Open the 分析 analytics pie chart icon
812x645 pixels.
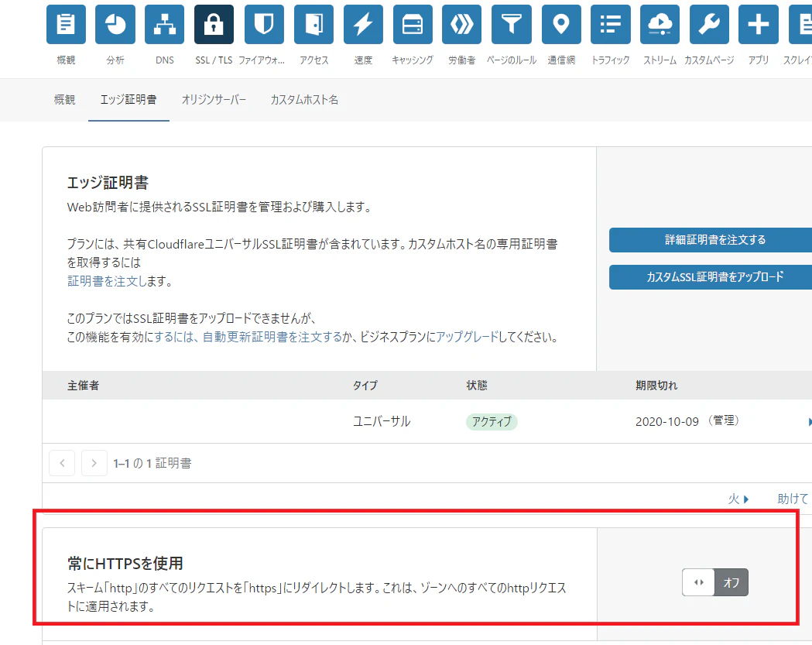115,24
